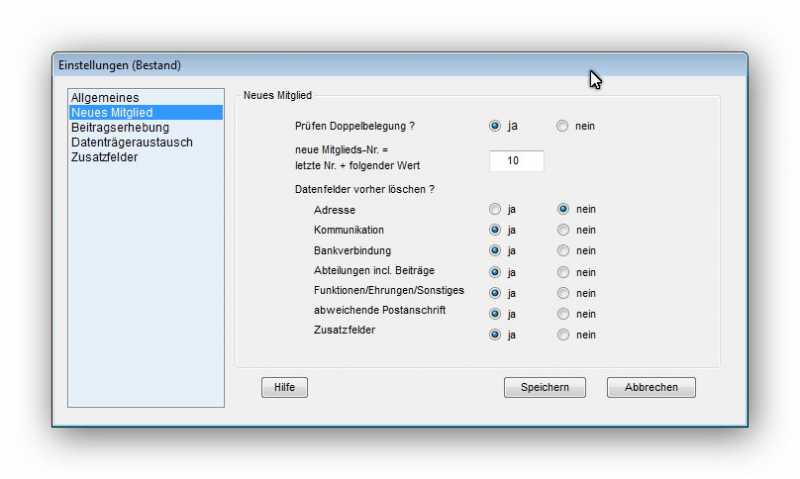This screenshot has width=800, height=479.
Task: Set abweichende Postanschrift to nein
Action: coord(563,314)
